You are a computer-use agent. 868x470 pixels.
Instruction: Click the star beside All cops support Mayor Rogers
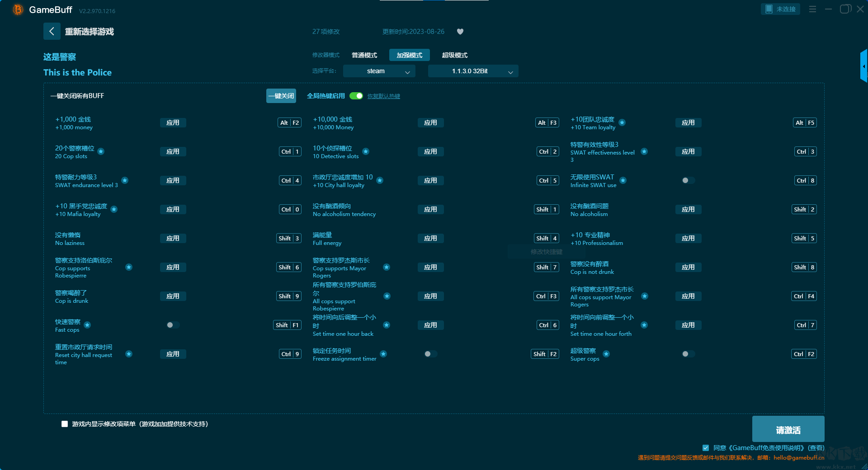click(645, 296)
